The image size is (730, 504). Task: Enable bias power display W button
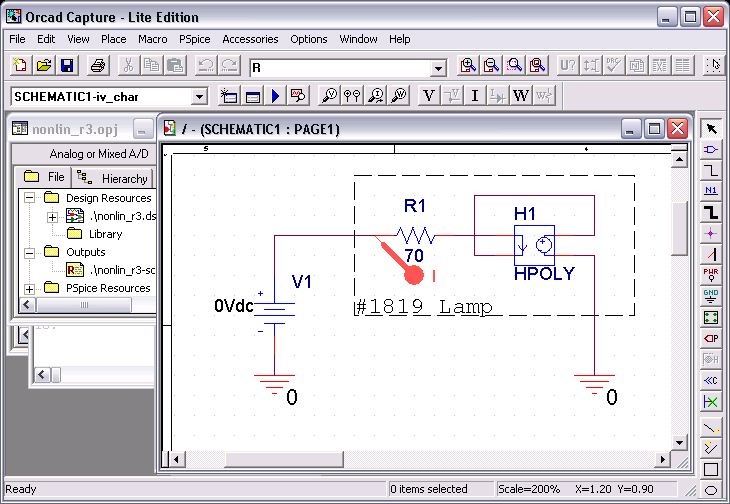(521, 96)
